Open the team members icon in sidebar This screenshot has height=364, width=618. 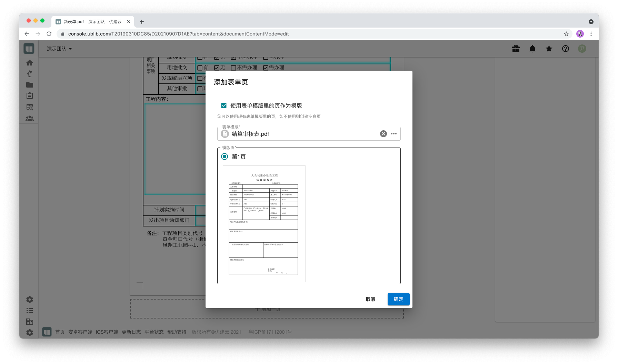coord(30,118)
